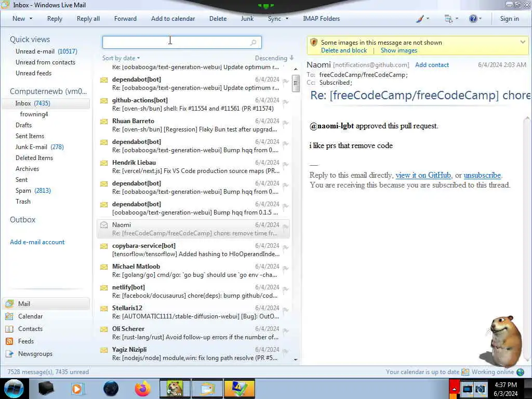Open the Newsgroups section icon

pyautogui.click(x=9, y=354)
